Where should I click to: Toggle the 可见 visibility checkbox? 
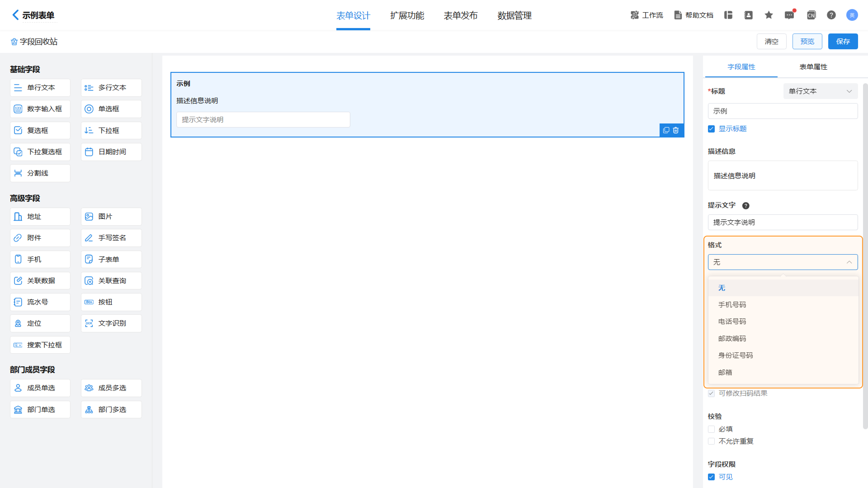click(x=711, y=477)
